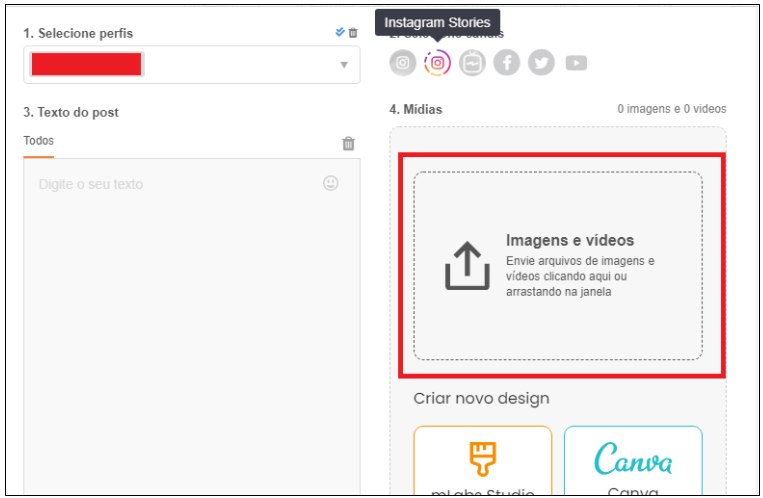This screenshot has height=498, width=763.
Task: Click the upload arrow icon
Action: point(467,266)
